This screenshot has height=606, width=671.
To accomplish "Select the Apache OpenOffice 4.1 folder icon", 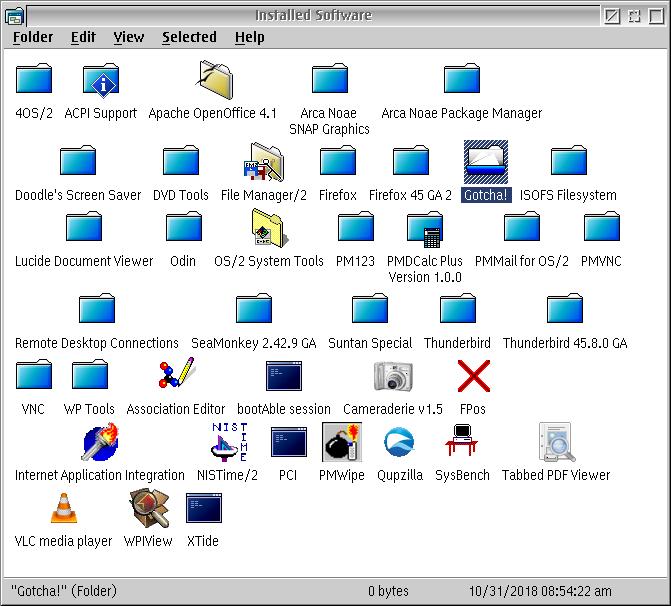I will click(215, 79).
